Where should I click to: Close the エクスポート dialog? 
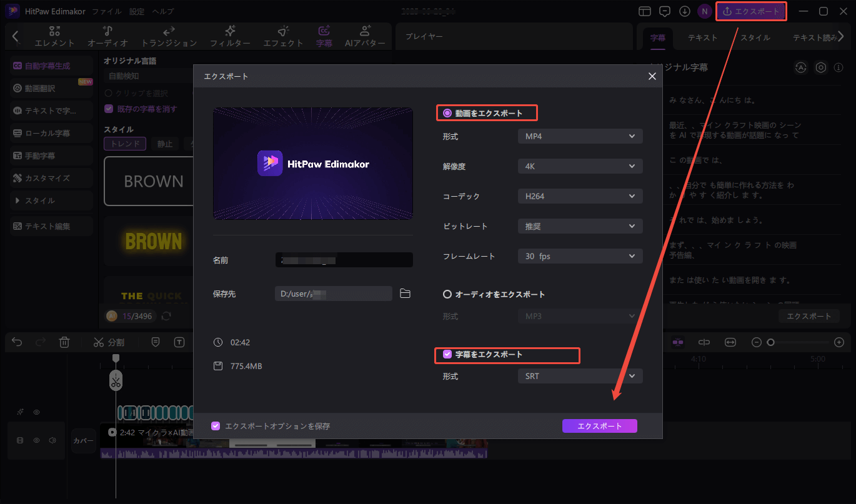[652, 76]
